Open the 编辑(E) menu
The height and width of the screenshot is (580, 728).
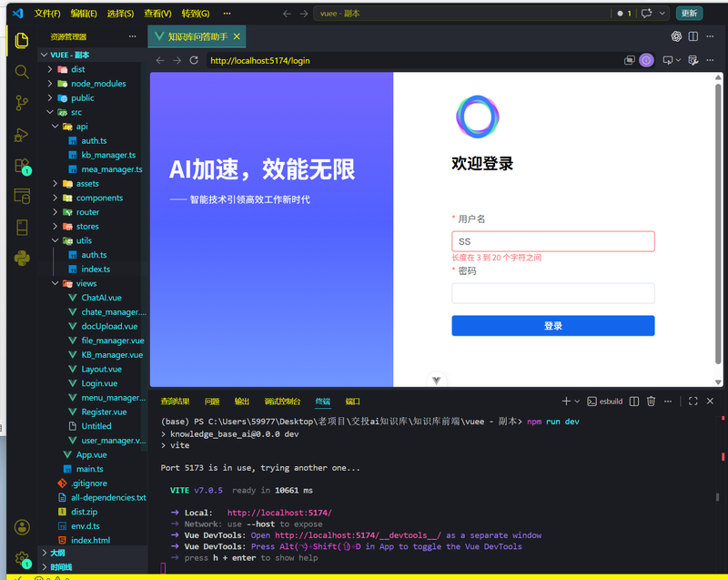click(x=84, y=14)
